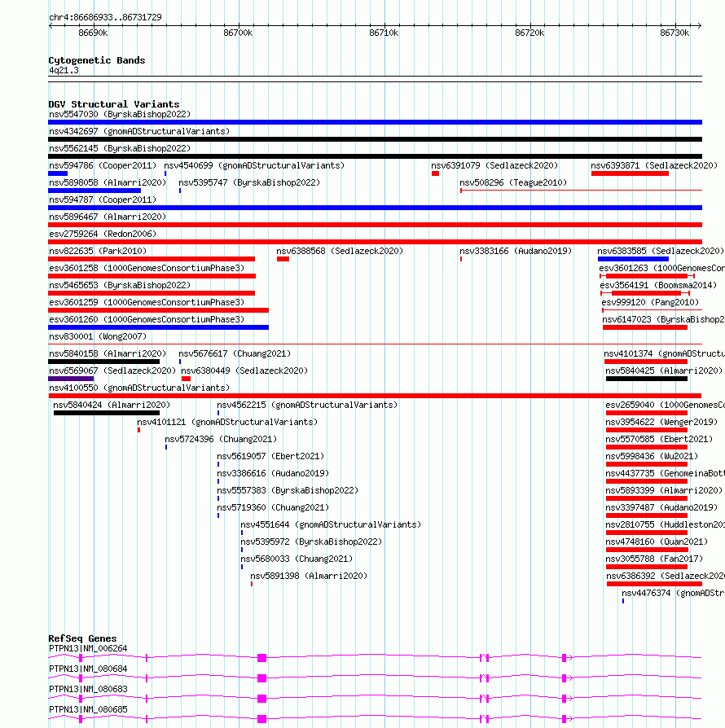Select nsv5724396 (Chuang2021) label
The height and width of the screenshot is (728, 725).
[x=221, y=440]
